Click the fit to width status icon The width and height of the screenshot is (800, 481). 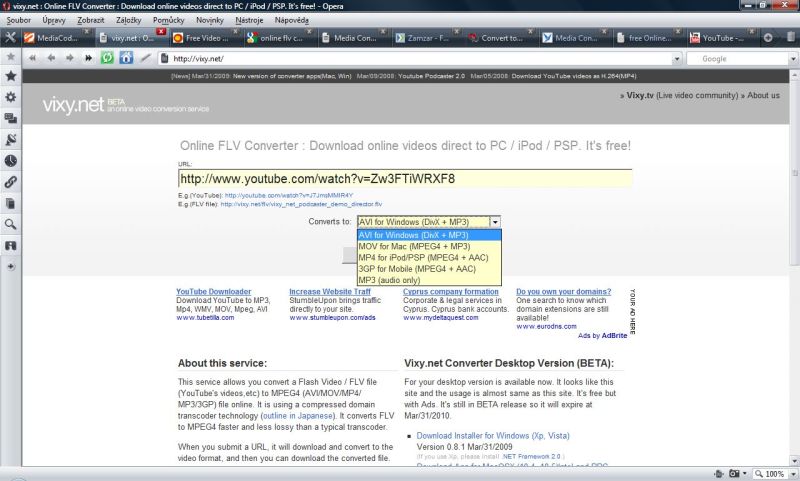coord(719,474)
